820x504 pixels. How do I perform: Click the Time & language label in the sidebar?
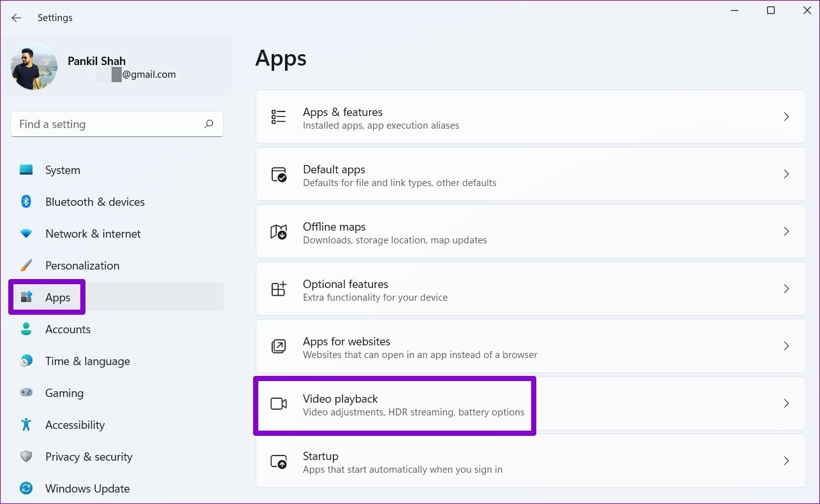tap(87, 361)
